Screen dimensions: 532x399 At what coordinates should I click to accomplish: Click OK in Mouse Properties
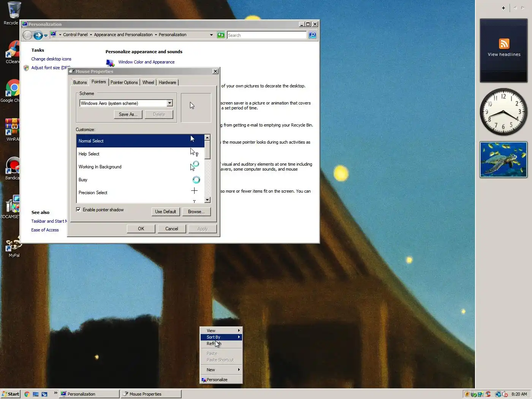[x=141, y=229]
